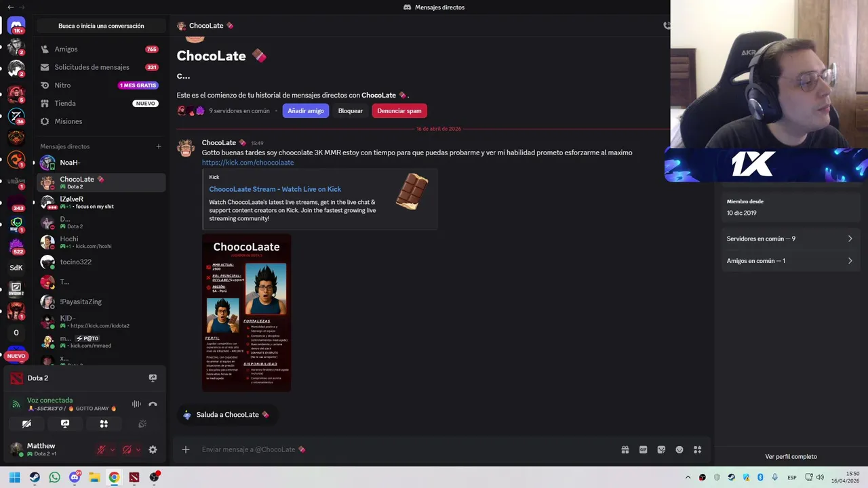Open the sticker picker icon
The image size is (868, 488).
(x=661, y=449)
